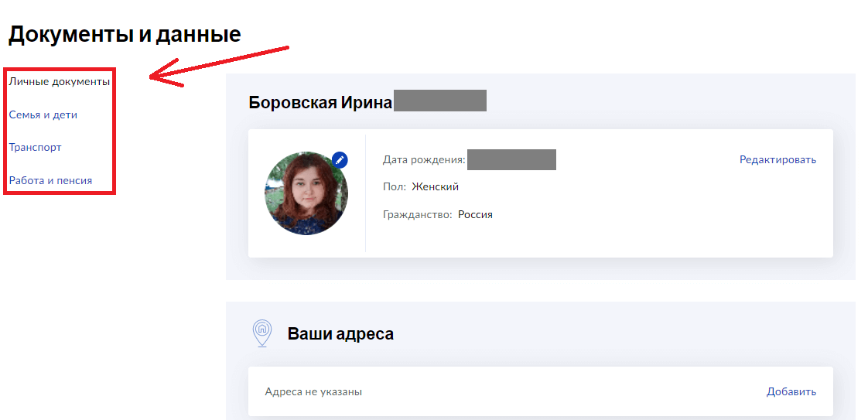Click the Документы и данные page heading
The height and width of the screenshot is (420, 868).
[x=125, y=35]
